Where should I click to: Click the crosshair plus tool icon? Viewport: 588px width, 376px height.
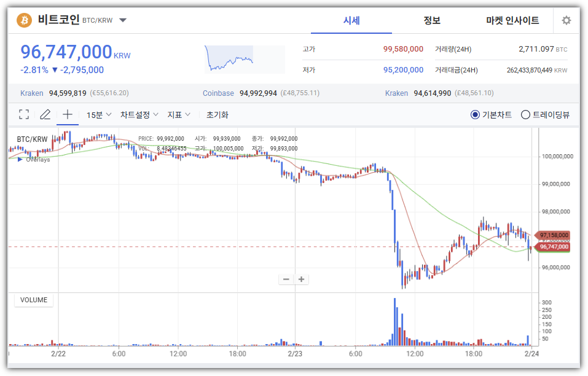click(x=67, y=114)
